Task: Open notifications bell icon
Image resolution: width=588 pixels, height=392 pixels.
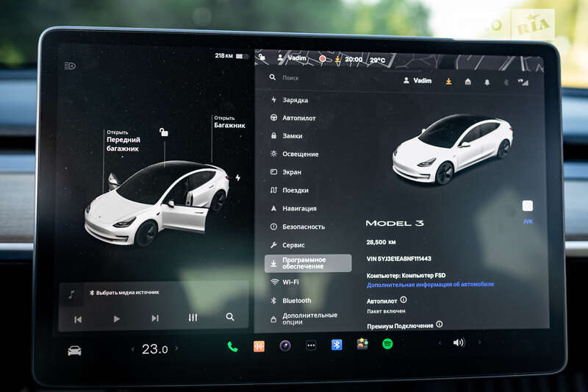Action: coord(487,82)
